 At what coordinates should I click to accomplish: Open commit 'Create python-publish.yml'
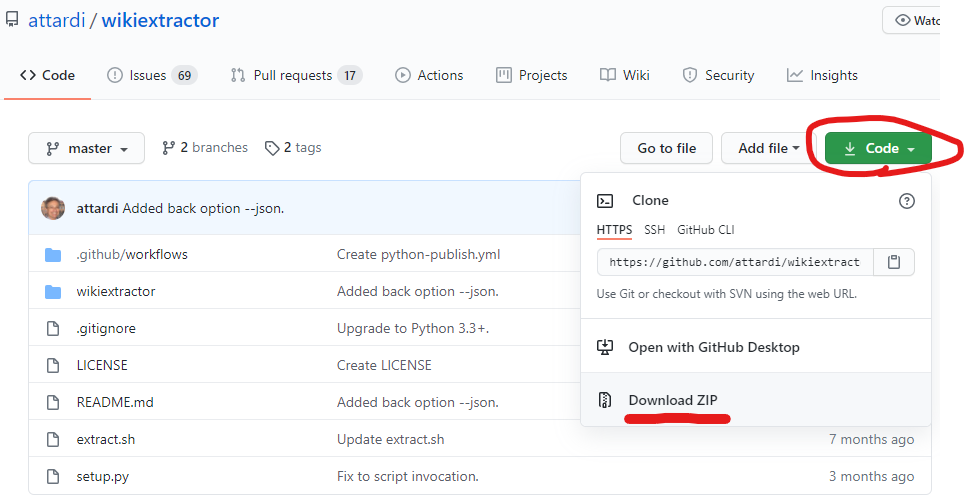click(x=418, y=255)
